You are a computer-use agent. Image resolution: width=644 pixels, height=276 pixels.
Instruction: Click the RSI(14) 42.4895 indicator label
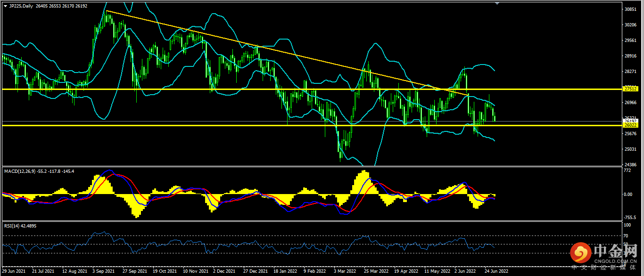[20, 226]
